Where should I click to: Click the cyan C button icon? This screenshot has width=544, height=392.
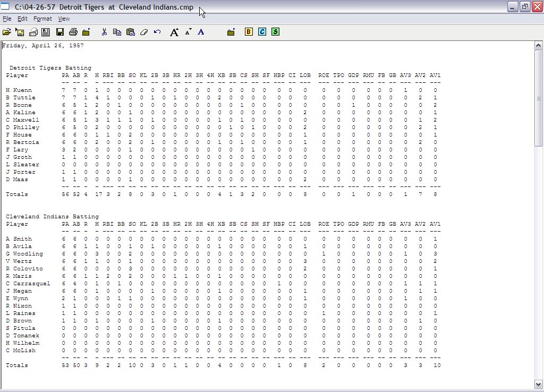[262, 32]
